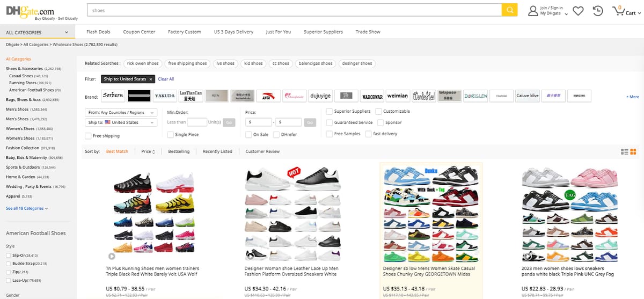Viewport: 644px width, 299px height.
Task: Switch to the grid view icon
Action: pyautogui.click(x=633, y=152)
